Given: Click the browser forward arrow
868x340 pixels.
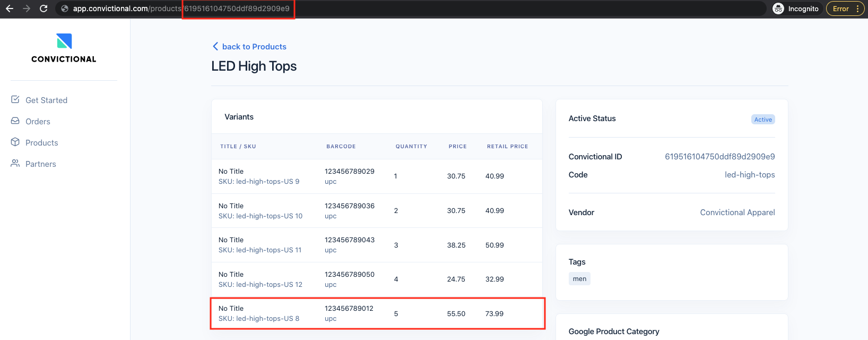Looking at the screenshot, I should [x=27, y=8].
